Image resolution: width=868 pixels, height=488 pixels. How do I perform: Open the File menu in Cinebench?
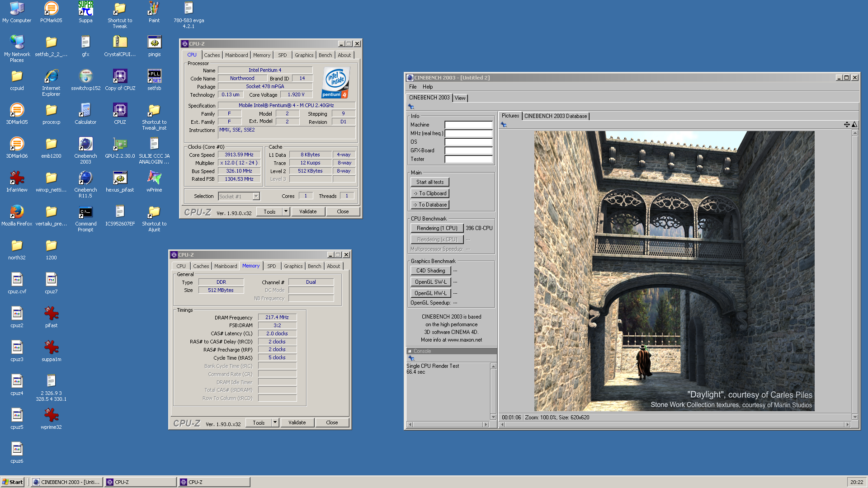tap(413, 87)
